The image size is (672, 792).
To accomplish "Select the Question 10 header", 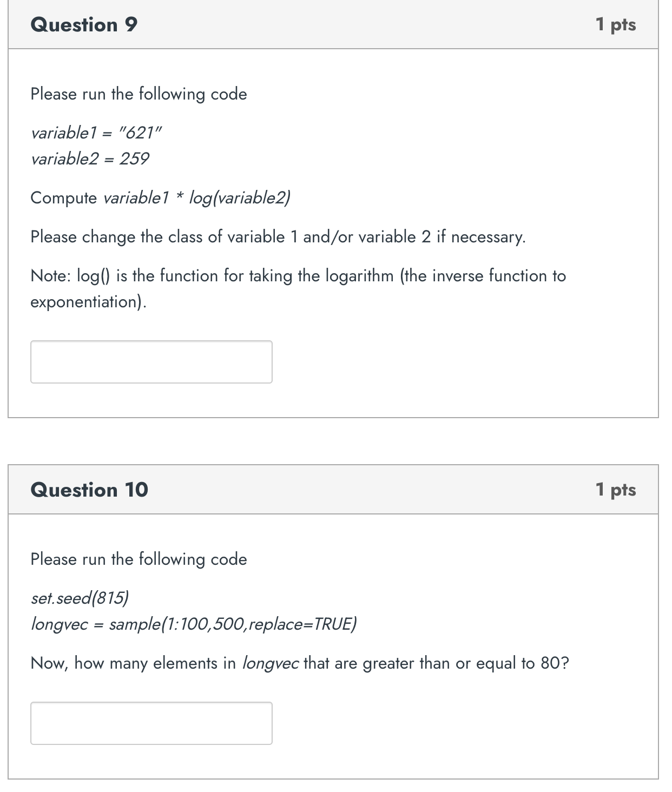I will [89, 490].
